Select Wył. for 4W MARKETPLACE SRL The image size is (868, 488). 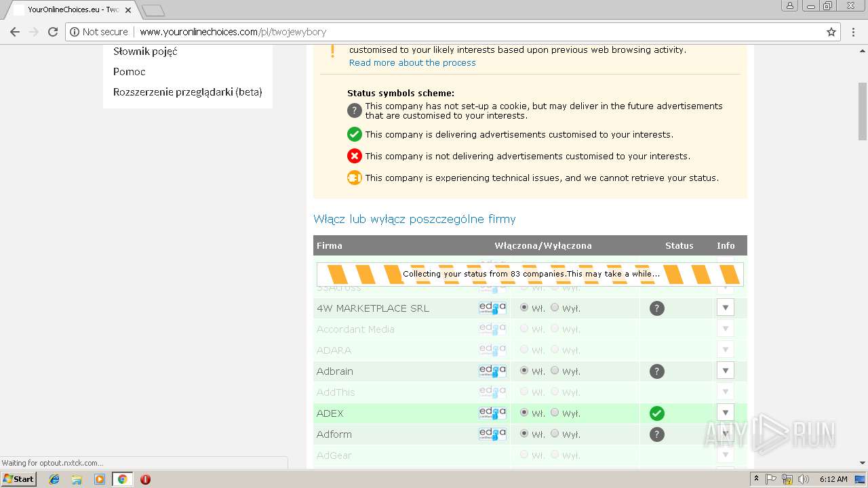[555, 308]
